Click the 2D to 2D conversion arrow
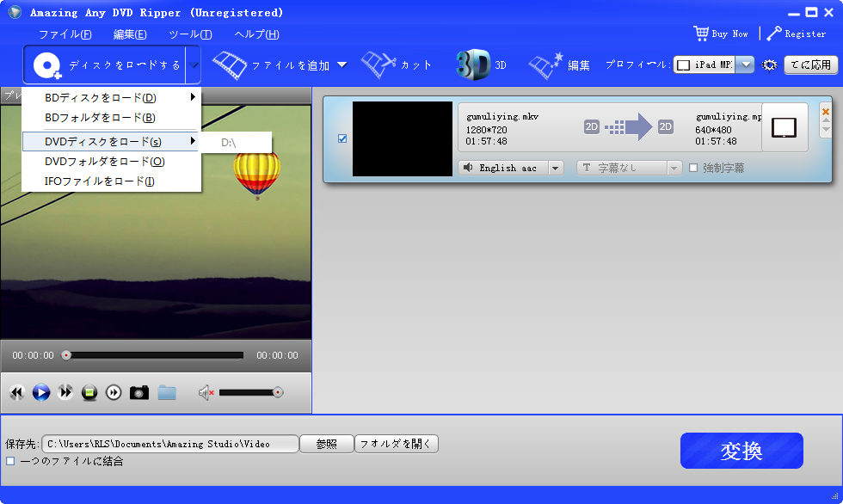This screenshot has width=843, height=504. (629, 127)
